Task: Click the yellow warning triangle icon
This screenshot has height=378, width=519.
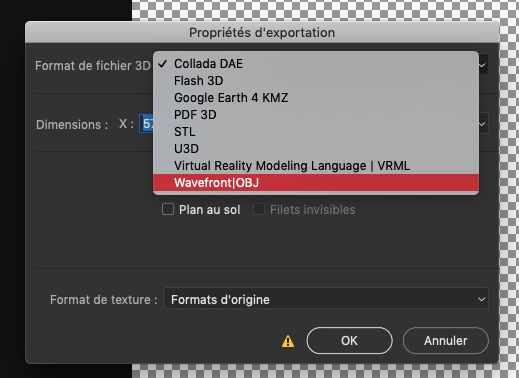Action: [288, 341]
